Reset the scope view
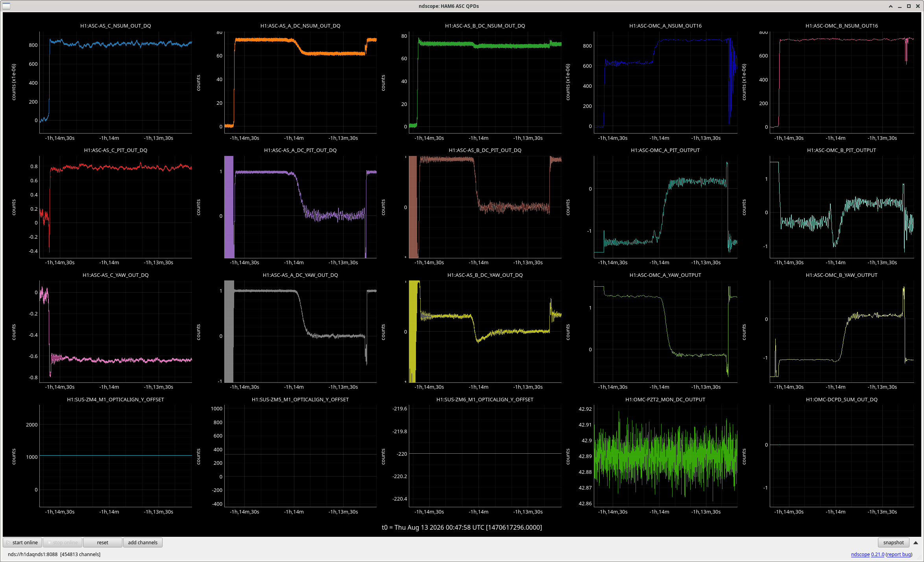This screenshot has height=562, width=924. 103,542
